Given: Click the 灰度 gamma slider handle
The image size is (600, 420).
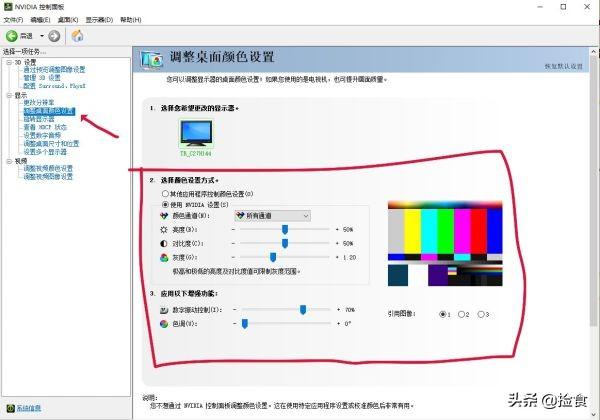Looking at the screenshot, I should [x=273, y=257].
